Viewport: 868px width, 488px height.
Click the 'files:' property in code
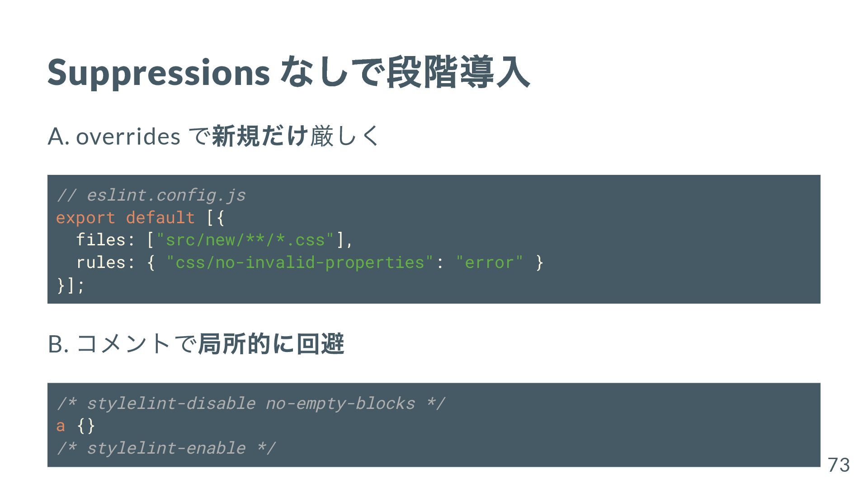point(106,240)
